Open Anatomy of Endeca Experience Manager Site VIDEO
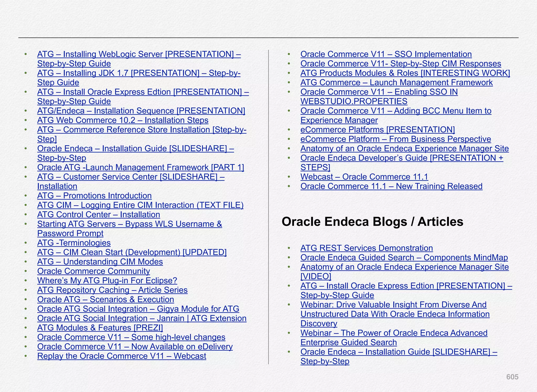The height and width of the screenshot is (392, 537). (405, 272)
